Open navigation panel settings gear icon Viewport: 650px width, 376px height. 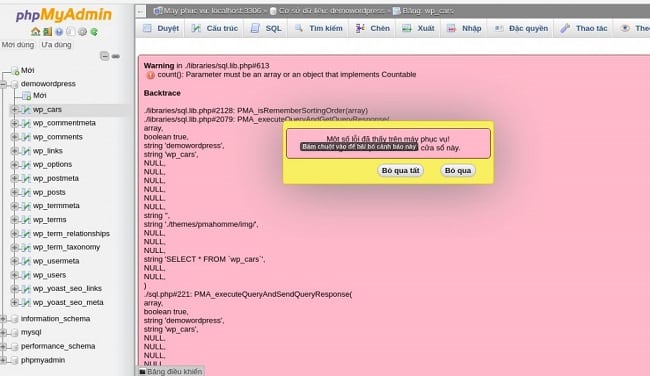coord(82,32)
